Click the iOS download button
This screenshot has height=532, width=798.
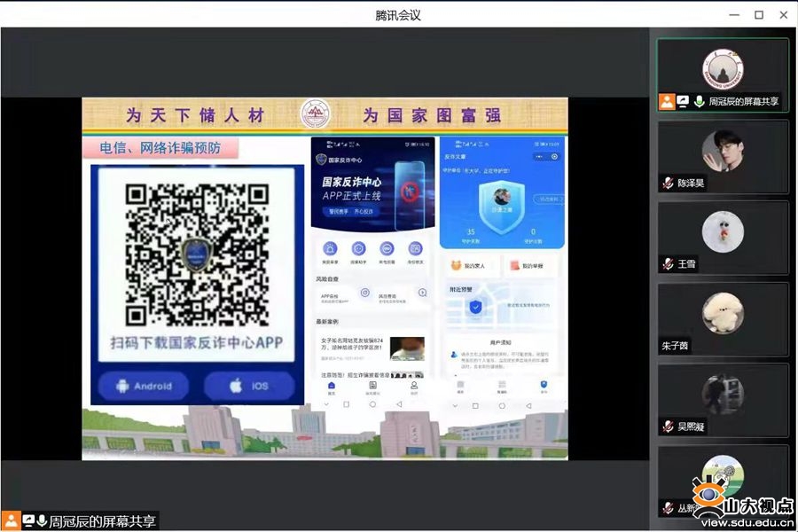tap(249, 387)
